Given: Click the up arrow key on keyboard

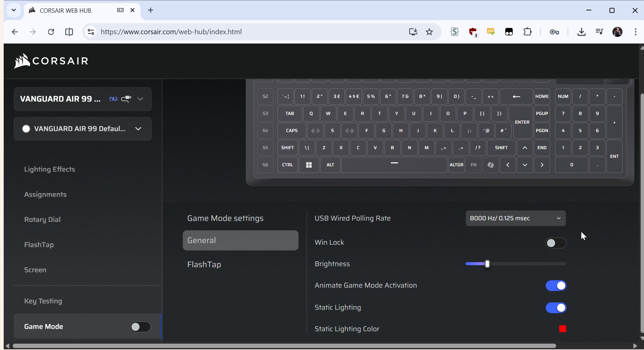Looking at the screenshot, I should [525, 148].
